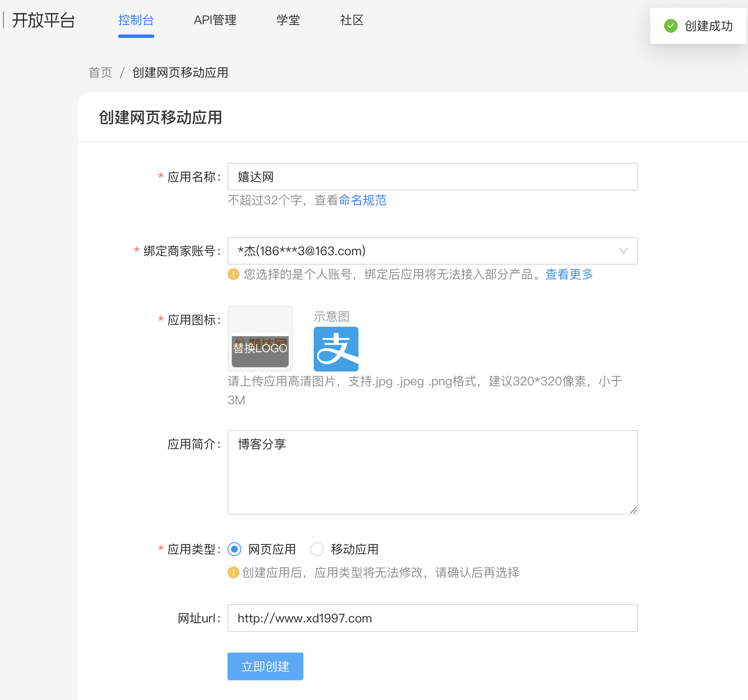Click the warning icon beside personal account notice
The image size is (748, 700).
point(233,274)
